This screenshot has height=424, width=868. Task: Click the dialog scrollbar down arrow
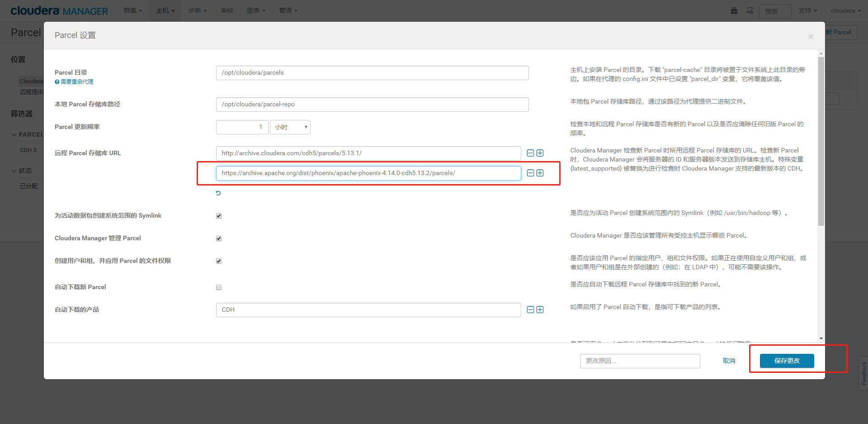click(x=821, y=338)
